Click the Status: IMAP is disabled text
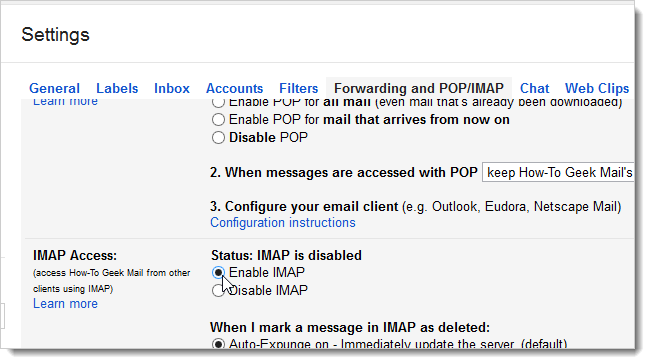The image size is (650, 364). click(286, 255)
